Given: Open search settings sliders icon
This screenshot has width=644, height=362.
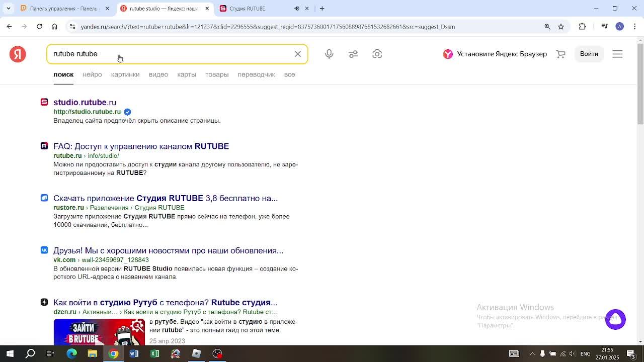Looking at the screenshot, I should click(x=353, y=54).
